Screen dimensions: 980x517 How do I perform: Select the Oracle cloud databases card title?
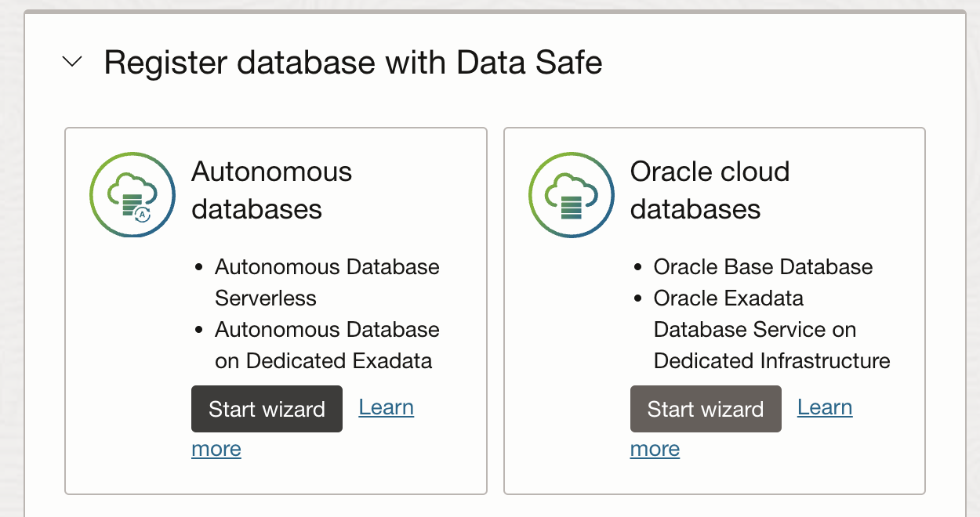click(710, 190)
